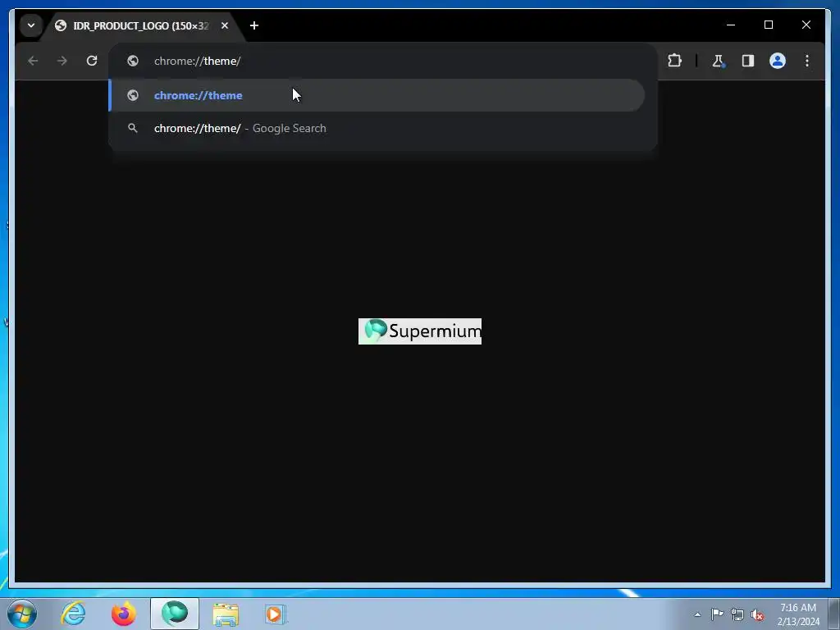
Task: Select the chrome://theme autocomplete suggestion
Action: click(x=377, y=95)
